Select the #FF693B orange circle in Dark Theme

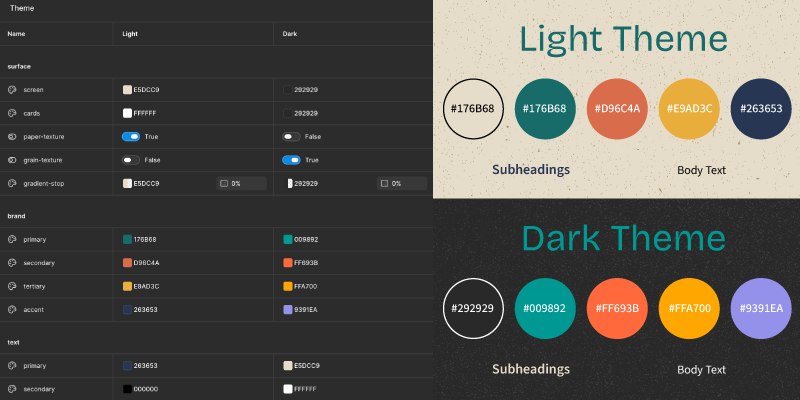[x=617, y=308]
